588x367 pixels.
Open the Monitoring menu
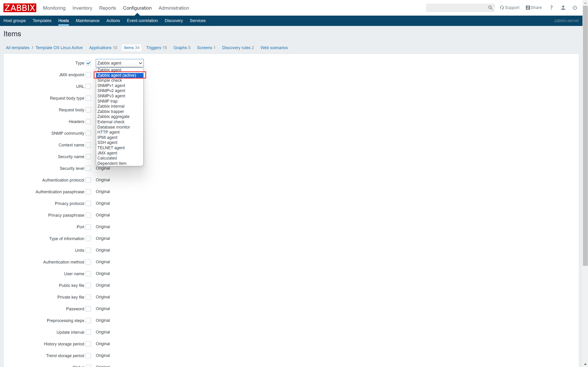tap(54, 8)
